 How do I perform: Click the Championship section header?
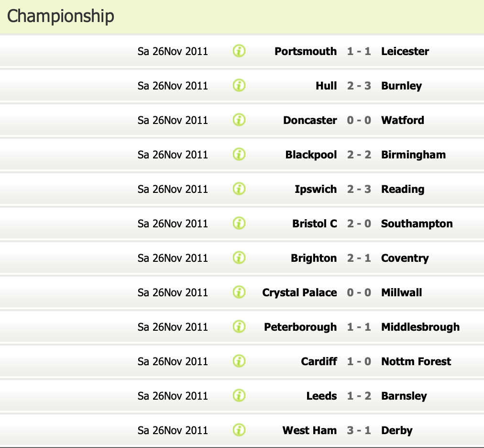(x=61, y=16)
